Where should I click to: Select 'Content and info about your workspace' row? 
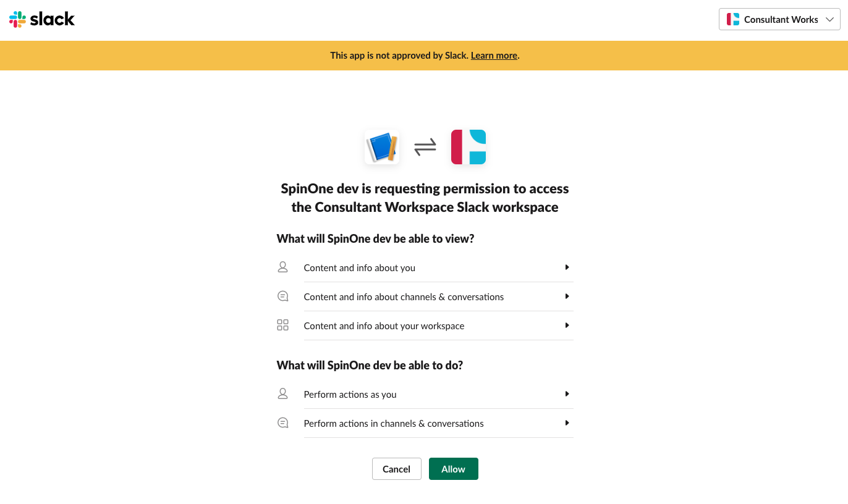click(x=384, y=325)
